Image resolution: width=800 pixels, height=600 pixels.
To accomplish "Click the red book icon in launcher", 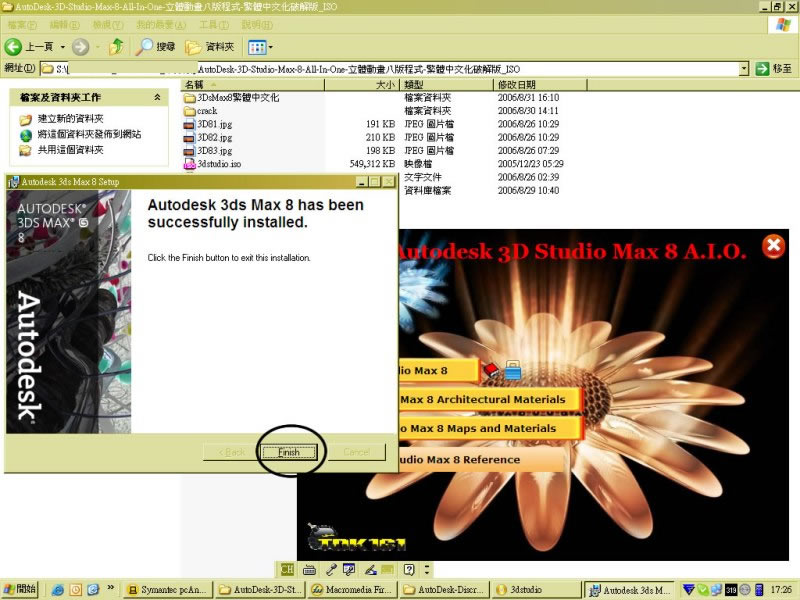I will tap(491, 369).
